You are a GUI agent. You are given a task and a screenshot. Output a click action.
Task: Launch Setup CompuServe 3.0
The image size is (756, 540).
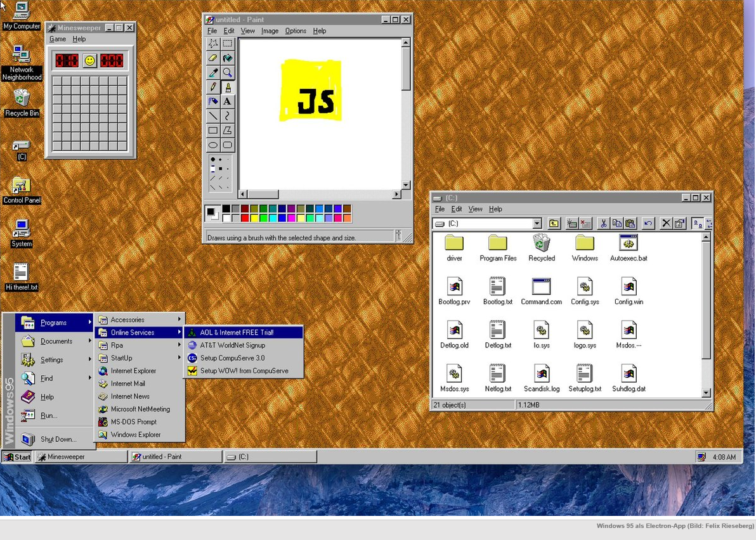point(244,358)
